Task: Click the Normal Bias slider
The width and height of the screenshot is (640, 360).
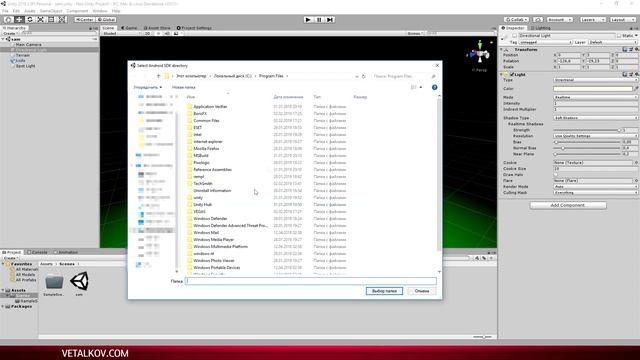Action: tap(587, 148)
